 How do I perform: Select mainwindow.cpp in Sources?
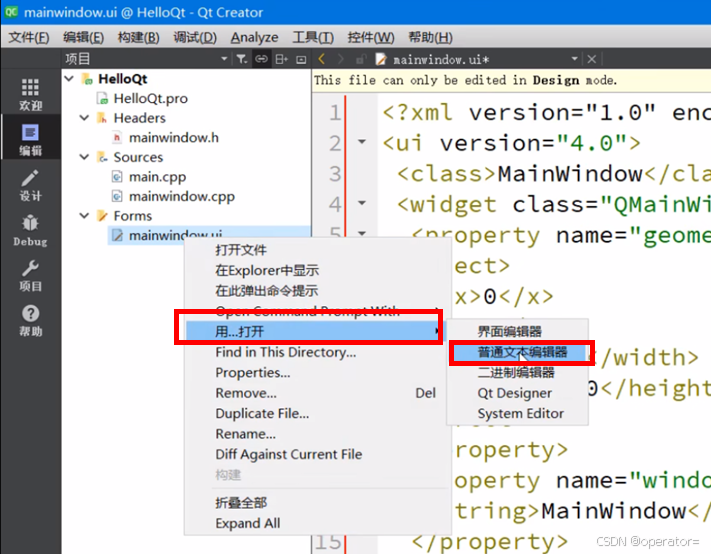coord(182,196)
